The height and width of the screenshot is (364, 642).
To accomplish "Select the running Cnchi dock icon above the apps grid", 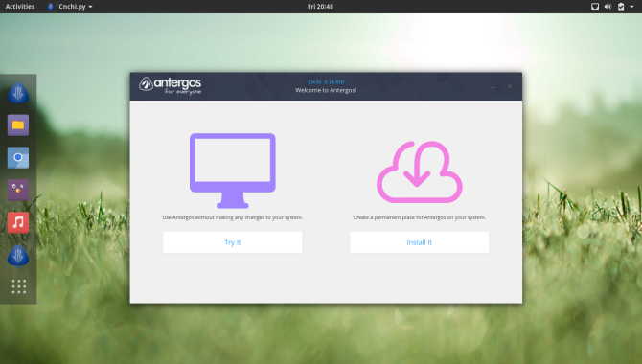I will point(18,256).
